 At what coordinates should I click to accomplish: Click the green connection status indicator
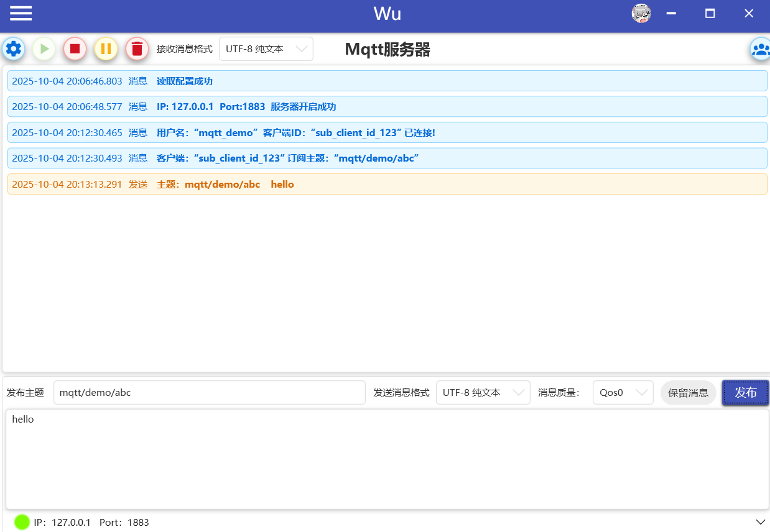(22, 522)
